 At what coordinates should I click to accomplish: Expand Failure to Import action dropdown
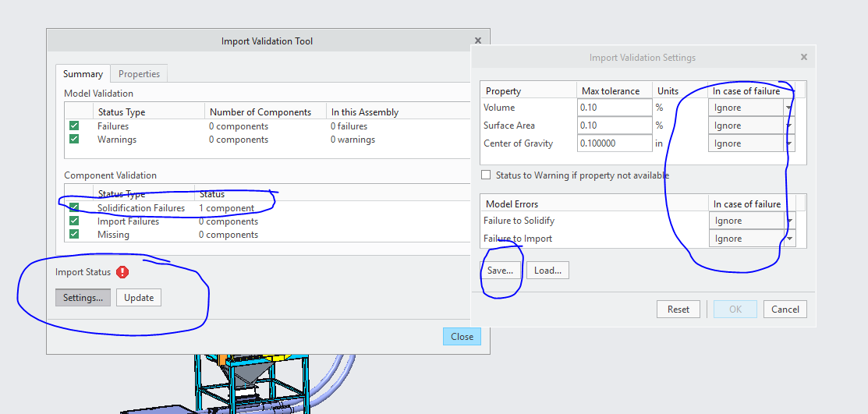[x=789, y=239]
